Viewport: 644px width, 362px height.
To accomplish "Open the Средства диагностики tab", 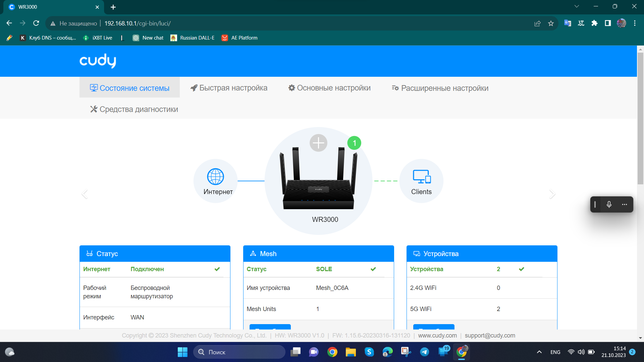I will pyautogui.click(x=134, y=109).
